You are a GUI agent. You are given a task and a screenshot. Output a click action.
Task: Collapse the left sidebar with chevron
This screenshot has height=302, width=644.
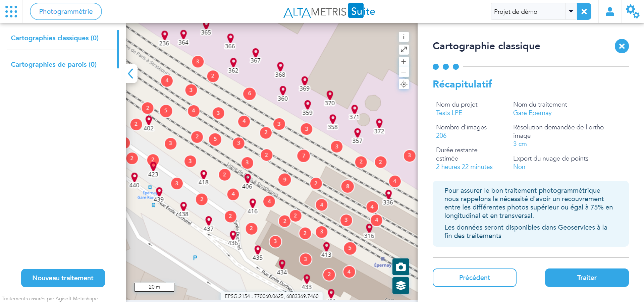pos(131,73)
